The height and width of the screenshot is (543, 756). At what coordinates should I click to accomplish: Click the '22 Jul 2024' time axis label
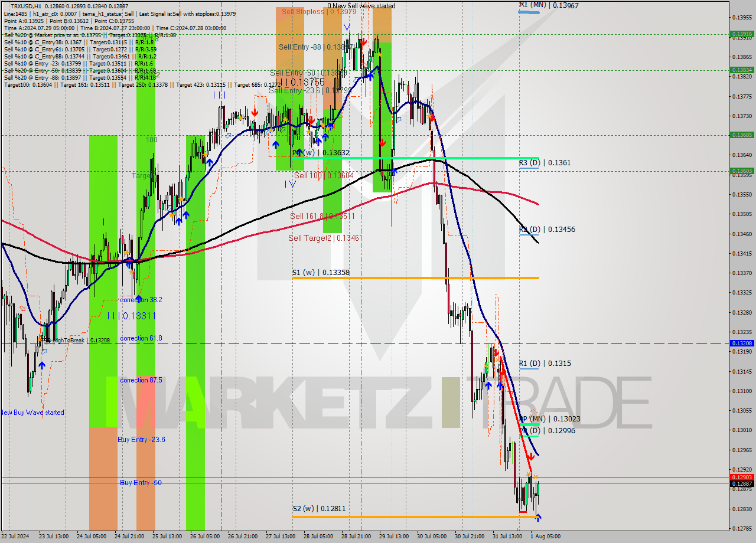point(15,537)
